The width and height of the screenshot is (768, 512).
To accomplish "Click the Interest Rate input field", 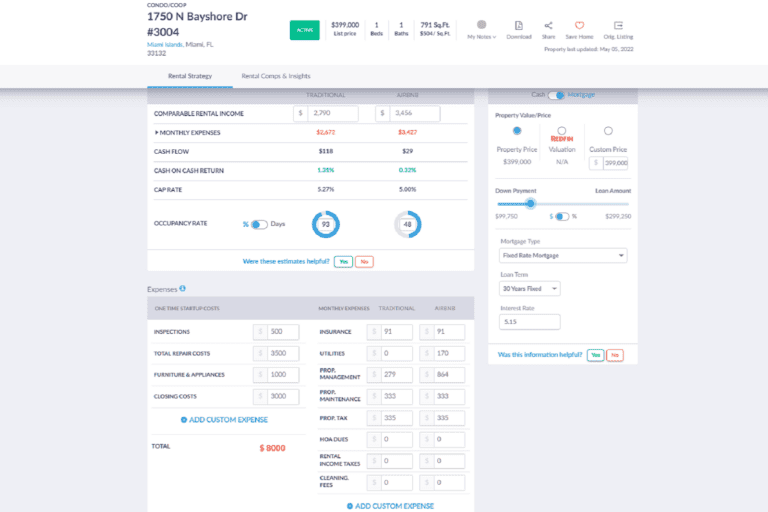I will point(529,322).
